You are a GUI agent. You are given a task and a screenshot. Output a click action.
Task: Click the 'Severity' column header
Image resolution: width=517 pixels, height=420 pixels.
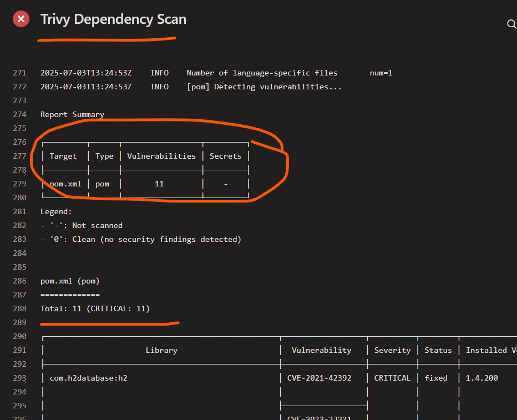click(x=392, y=350)
